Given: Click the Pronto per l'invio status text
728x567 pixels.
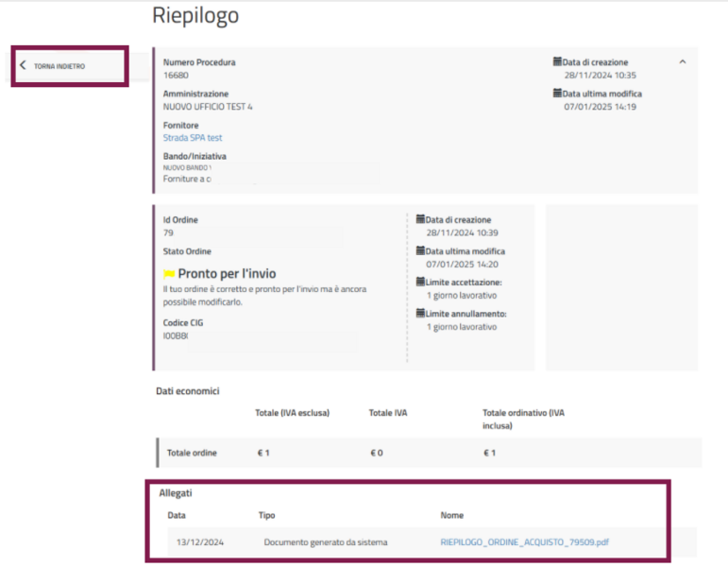Looking at the screenshot, I should click(x=227, y=274).
